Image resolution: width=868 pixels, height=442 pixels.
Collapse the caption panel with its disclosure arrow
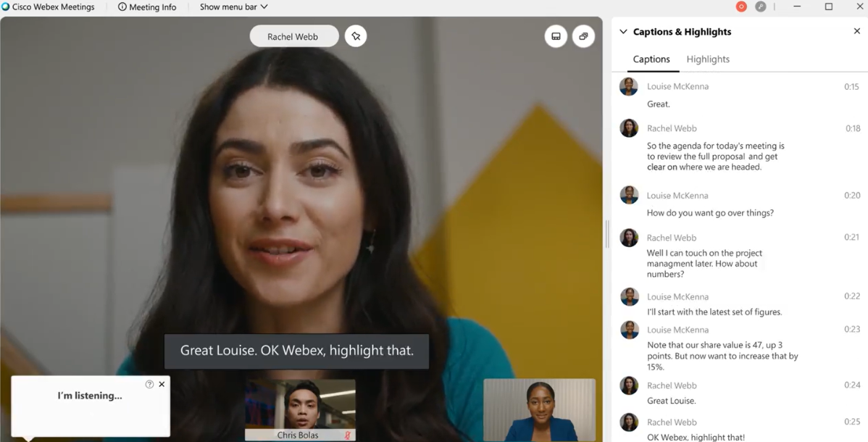point(623,31)
